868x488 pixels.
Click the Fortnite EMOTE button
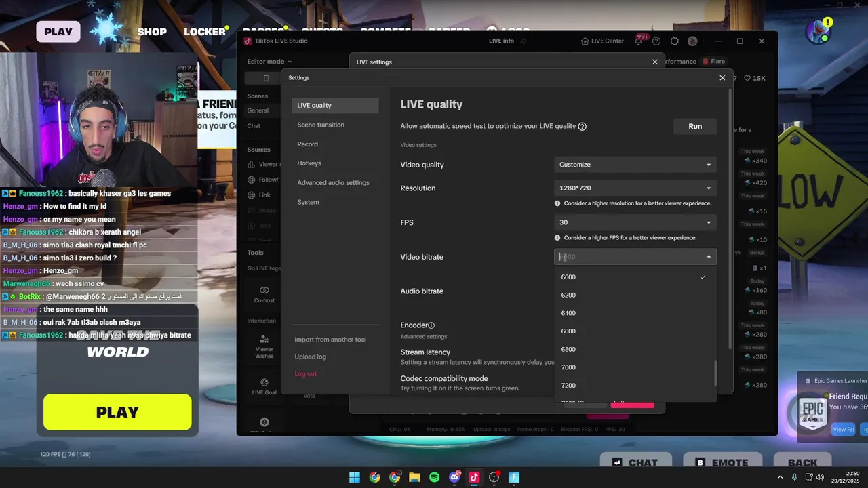click(x=723, y=463)
